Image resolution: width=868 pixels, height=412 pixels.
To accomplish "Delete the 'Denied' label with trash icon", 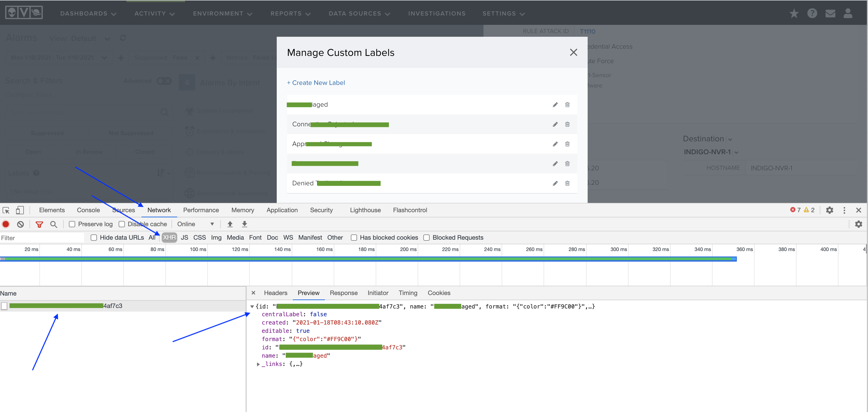I will tap(567, 183).
